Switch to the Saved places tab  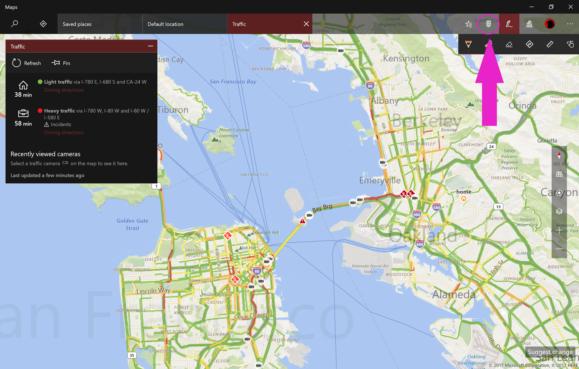coord(99,24)
